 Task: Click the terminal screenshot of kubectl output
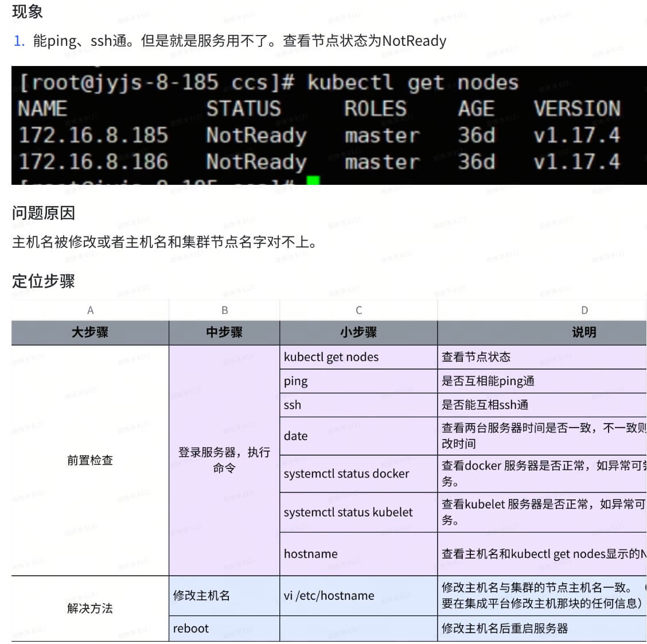coord(329,125)
